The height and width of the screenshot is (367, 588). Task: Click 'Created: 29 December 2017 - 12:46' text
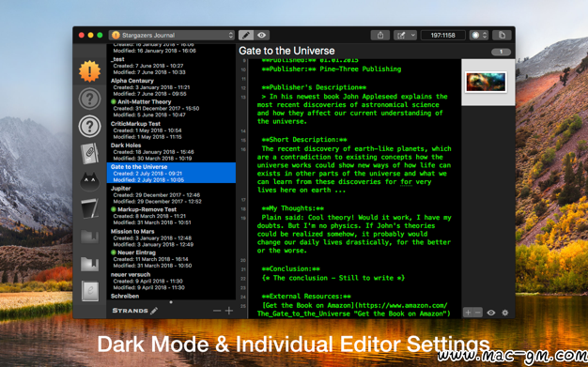156,195
